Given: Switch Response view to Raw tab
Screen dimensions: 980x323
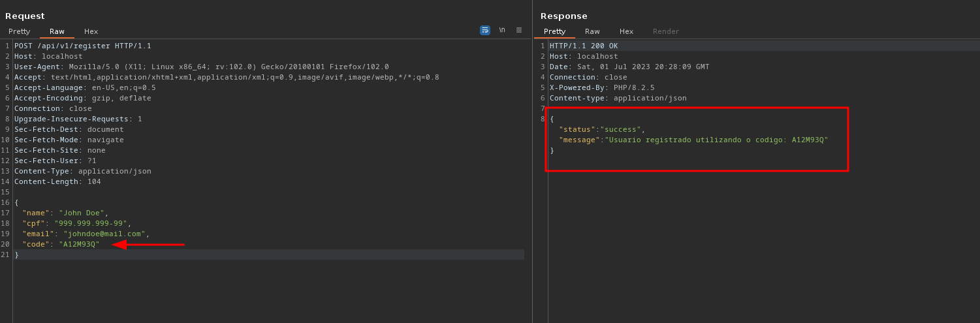Looking at the screenshot, I should (x=592, y=31).
